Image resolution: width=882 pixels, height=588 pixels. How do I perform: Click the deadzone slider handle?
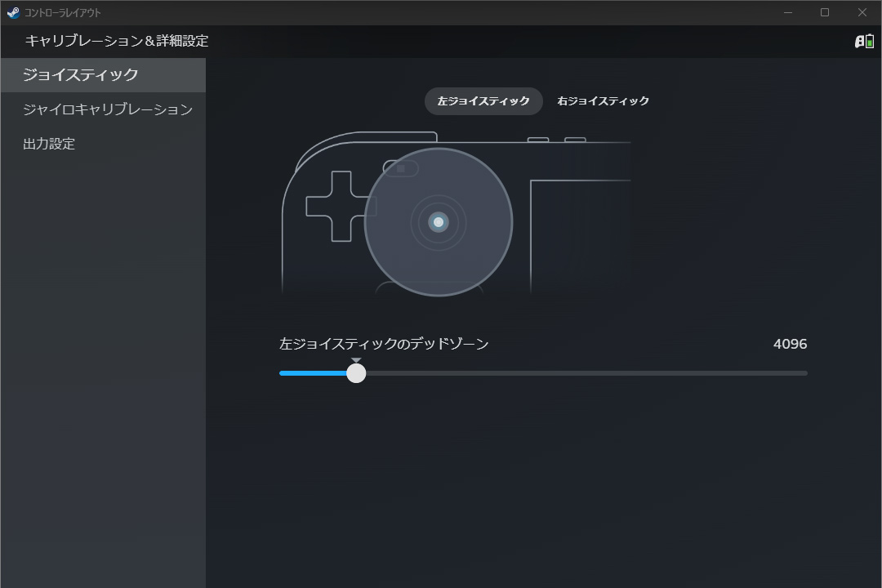coord(356,373)
